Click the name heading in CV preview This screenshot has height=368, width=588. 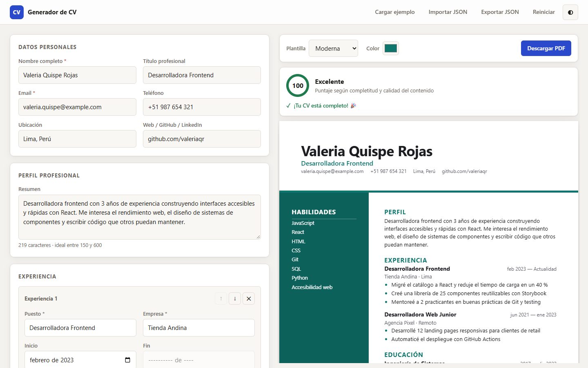(x=367, y=151)
